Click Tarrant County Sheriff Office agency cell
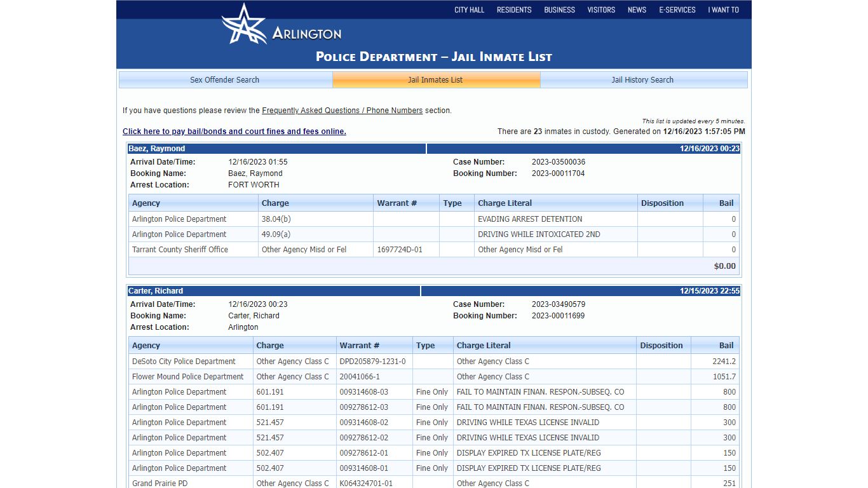Viewport: 868px width, 488px height. 180,250
